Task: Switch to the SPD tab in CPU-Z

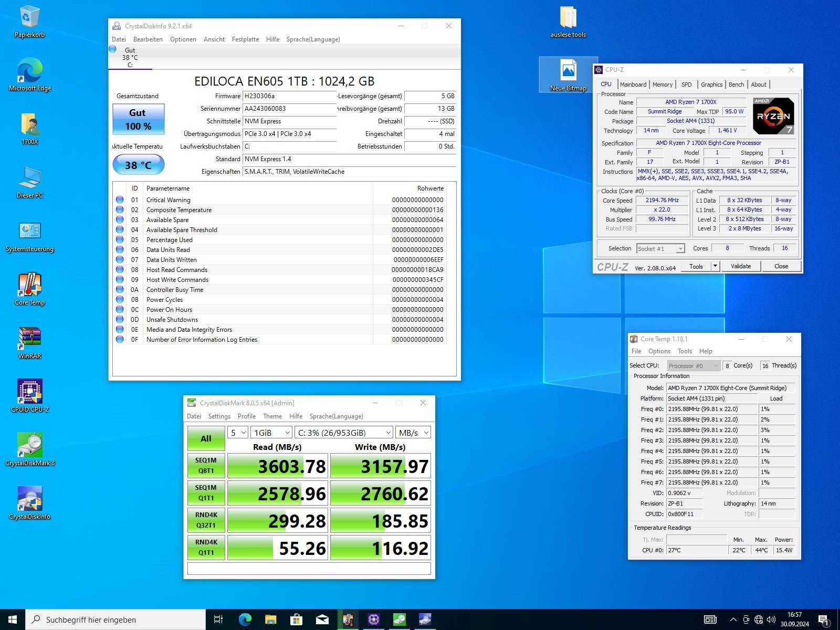Action: pyautogui.click(x=687, y=85)
